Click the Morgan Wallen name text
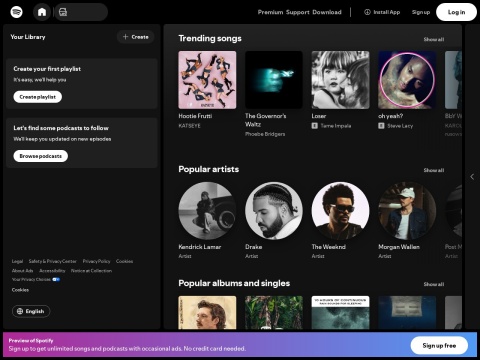This screenshot has width=480, height=360. [399, 247]
